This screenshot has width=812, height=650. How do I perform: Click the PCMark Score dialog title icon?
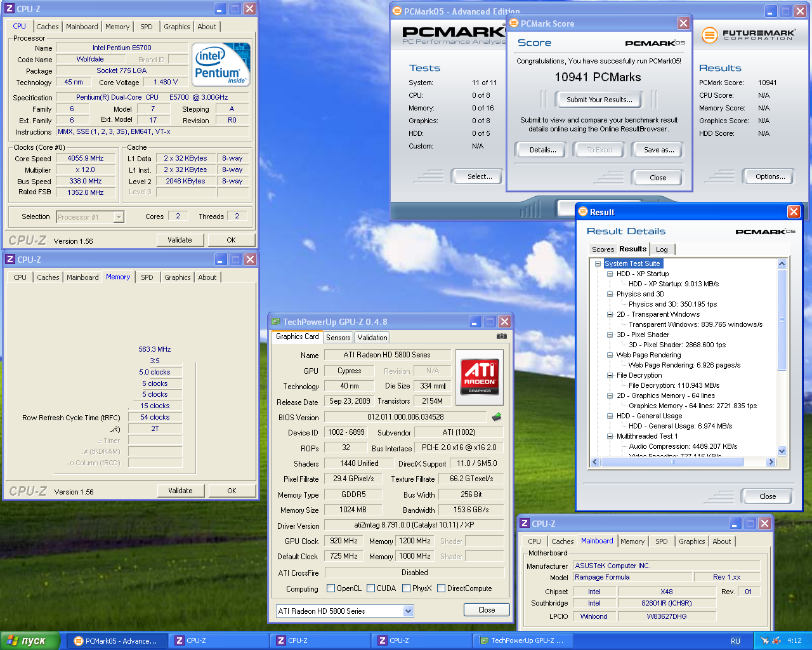tap(514, 23)
